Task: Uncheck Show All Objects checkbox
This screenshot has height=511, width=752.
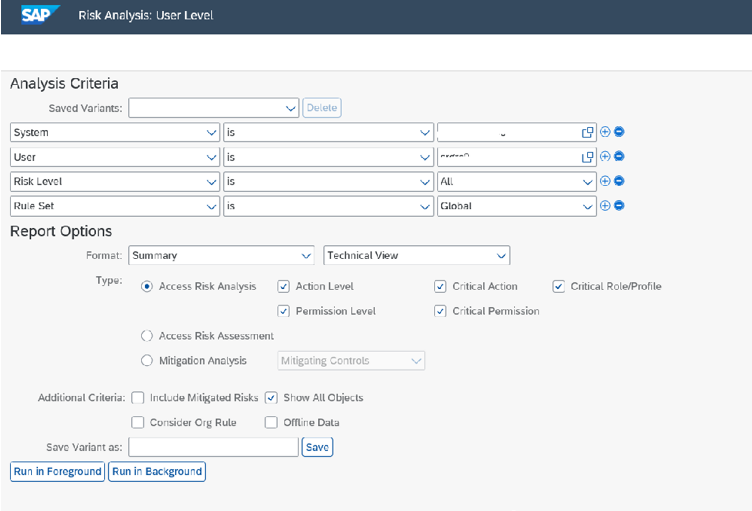Action: [271, 398]
